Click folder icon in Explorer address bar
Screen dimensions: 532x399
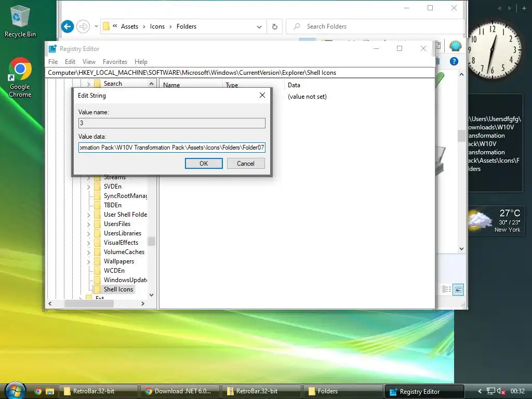point(106,26)
